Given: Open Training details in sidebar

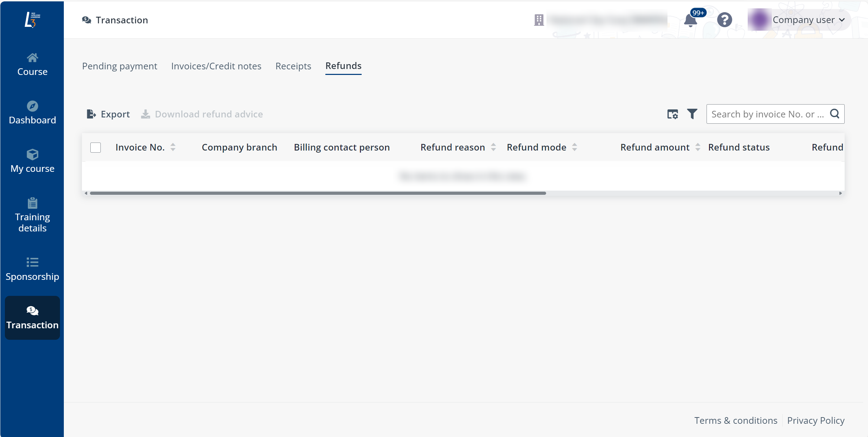Looking at the screenshot, I should pyautogui.click(x=32, y=215).
